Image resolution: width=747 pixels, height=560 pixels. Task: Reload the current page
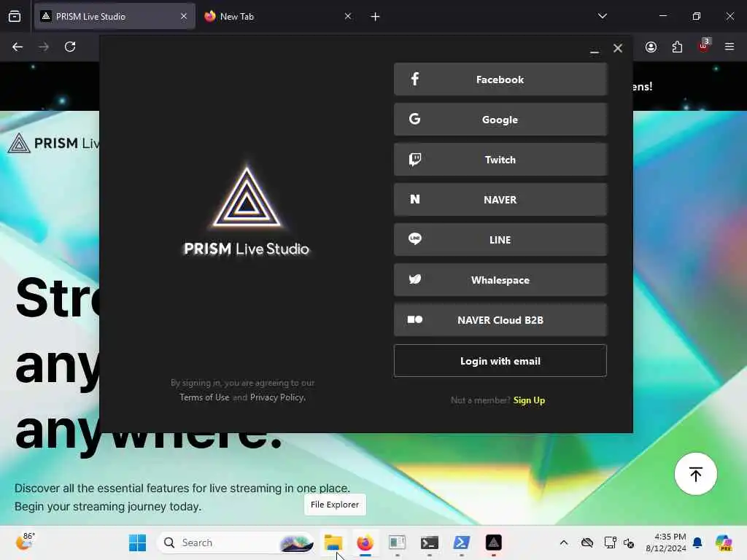click(70, 47)
